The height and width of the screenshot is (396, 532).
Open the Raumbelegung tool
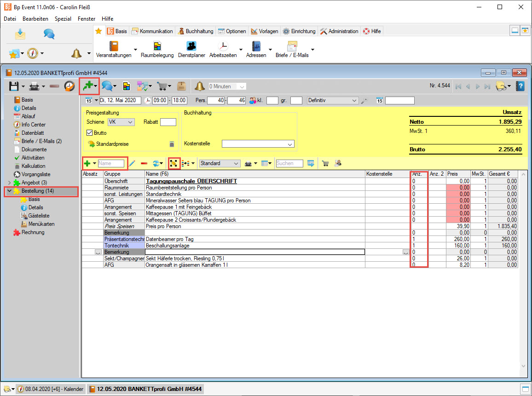coord(157,46)
